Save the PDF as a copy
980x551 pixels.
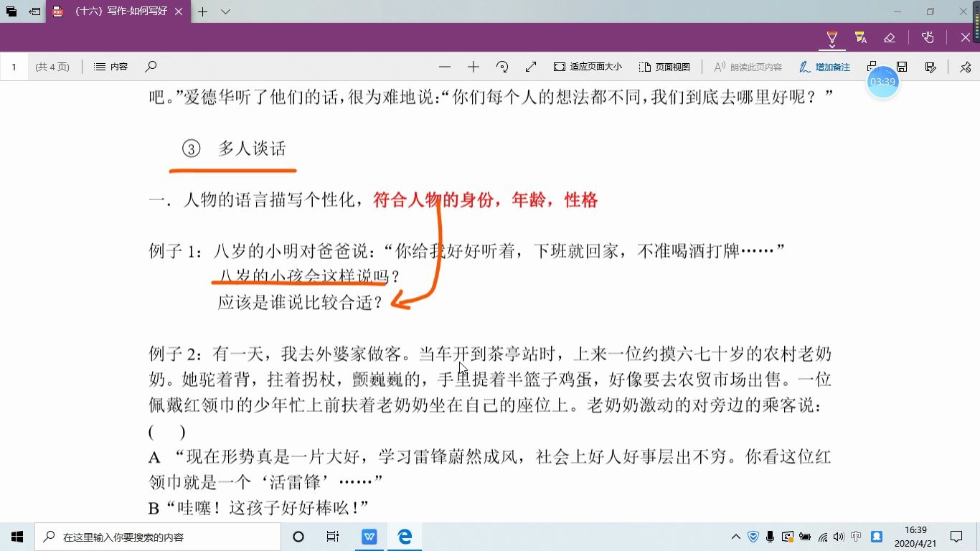coord(930,67)
